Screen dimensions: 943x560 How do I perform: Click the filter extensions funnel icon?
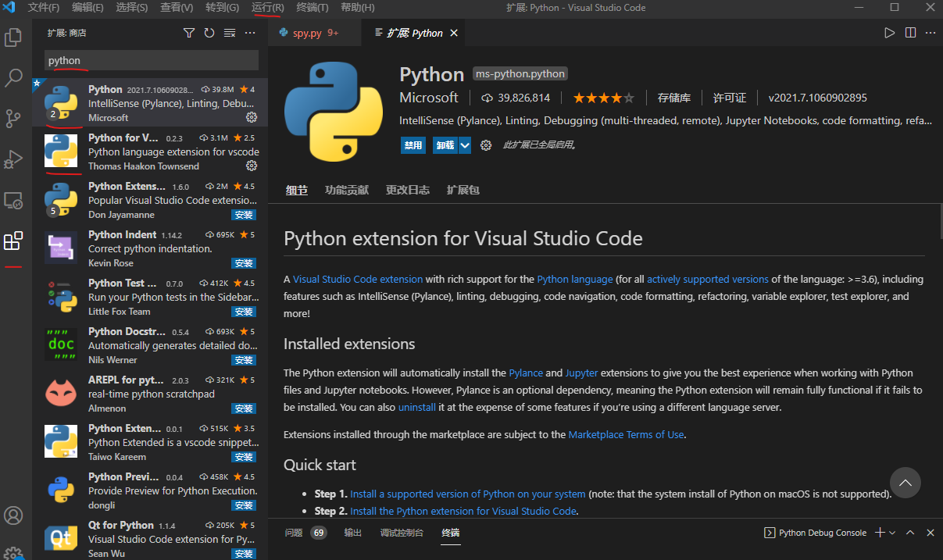(189, 33)
